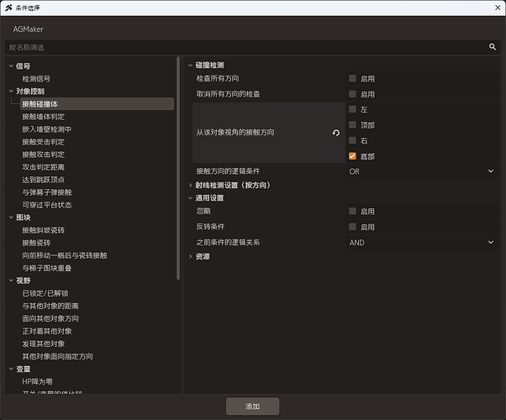Enable the 忽略 checkbox
The height and width of the screenshot is (420, 506).
pyautogui.click(x=352, y=212)
